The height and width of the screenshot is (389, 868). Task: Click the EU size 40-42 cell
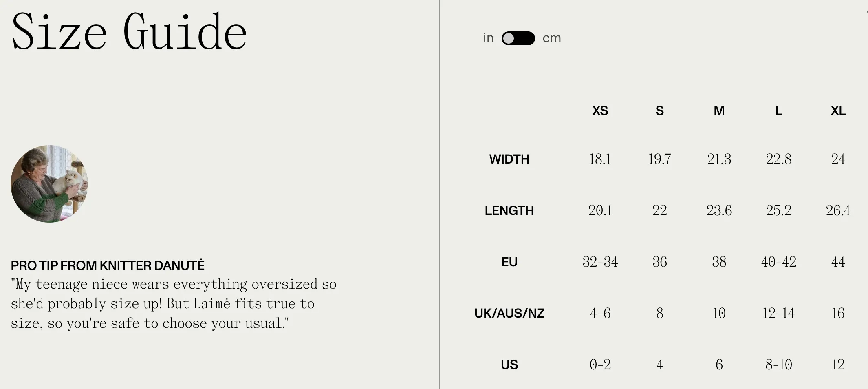(x=778, y=262)
